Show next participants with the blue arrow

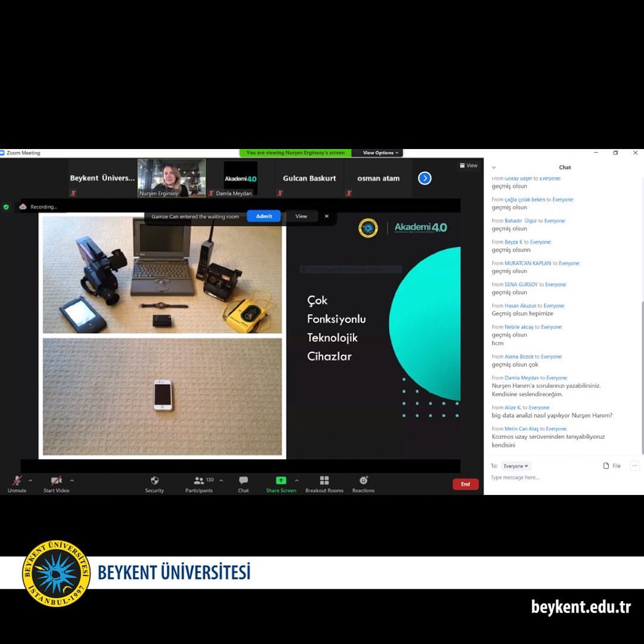[425, 178]
